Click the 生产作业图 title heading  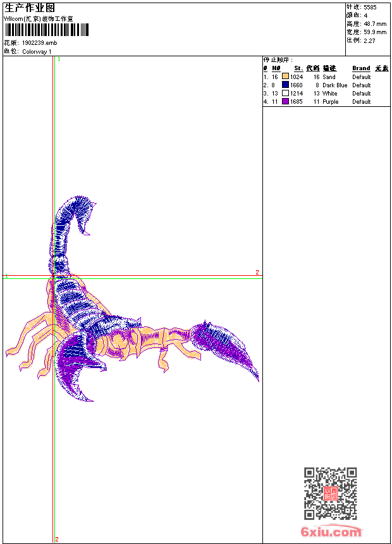30,8
